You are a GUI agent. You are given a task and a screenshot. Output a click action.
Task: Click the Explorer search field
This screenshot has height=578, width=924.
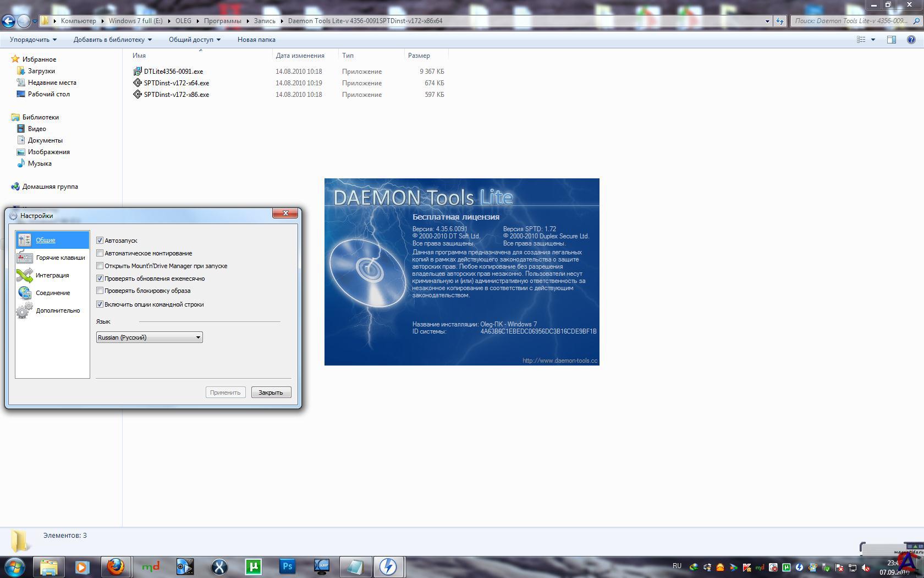[x=851, y=21]
